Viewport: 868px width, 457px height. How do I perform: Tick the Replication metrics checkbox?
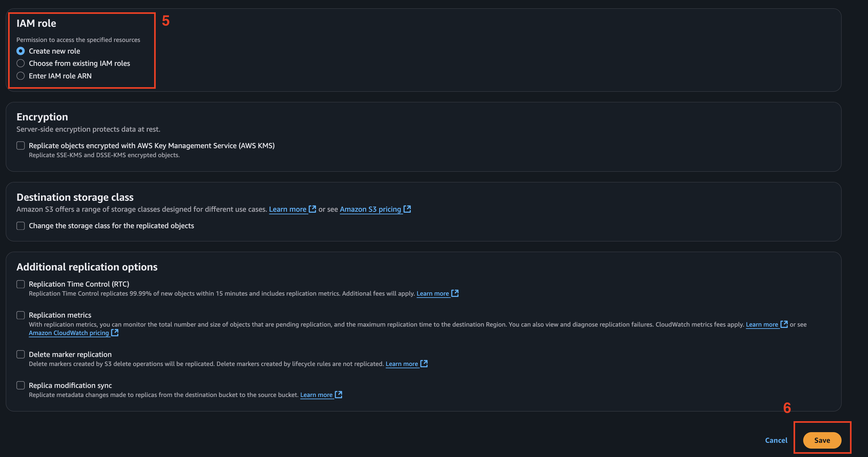click(21, 315)
